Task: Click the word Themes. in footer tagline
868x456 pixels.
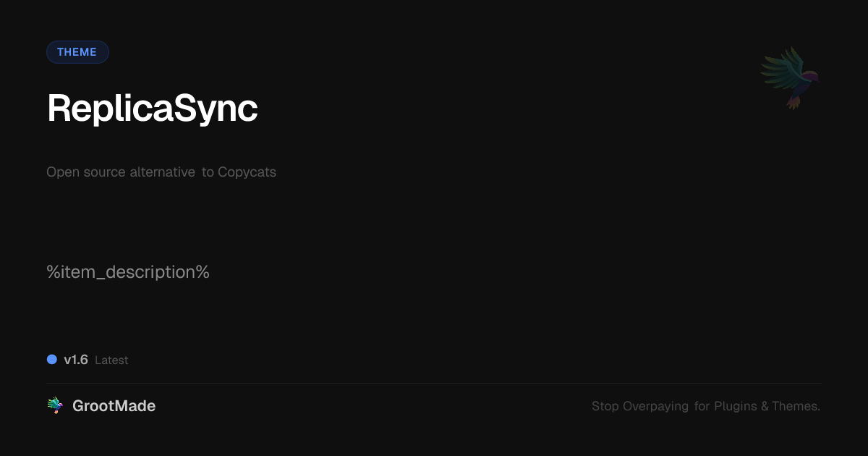Action: click(x=796, y=406)
